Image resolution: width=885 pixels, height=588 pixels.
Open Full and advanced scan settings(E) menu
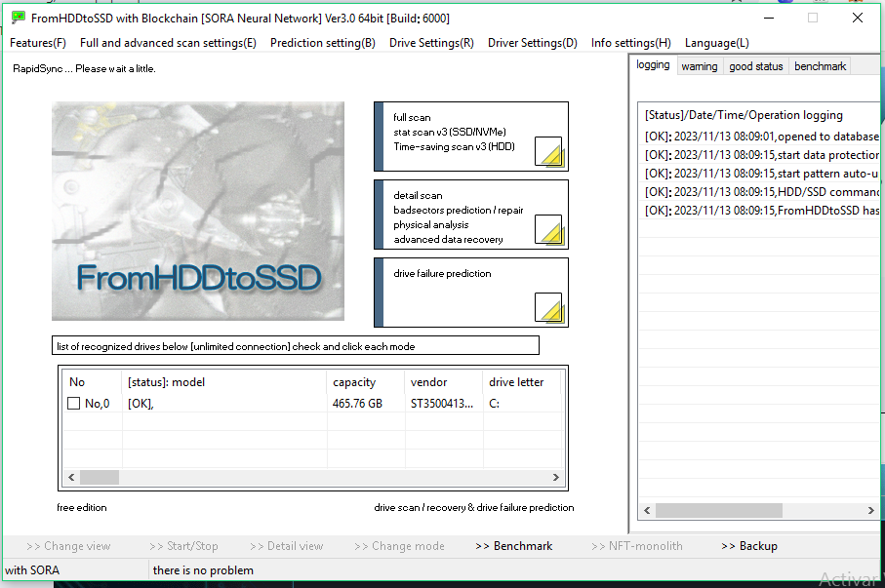pyautogui.click(x=168, y=43)
